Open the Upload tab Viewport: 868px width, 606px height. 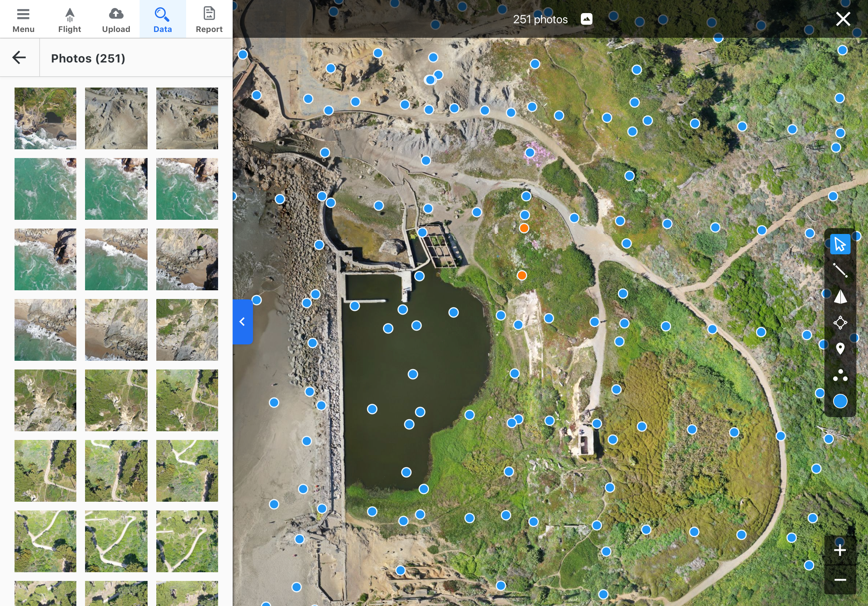pos(116,19)
